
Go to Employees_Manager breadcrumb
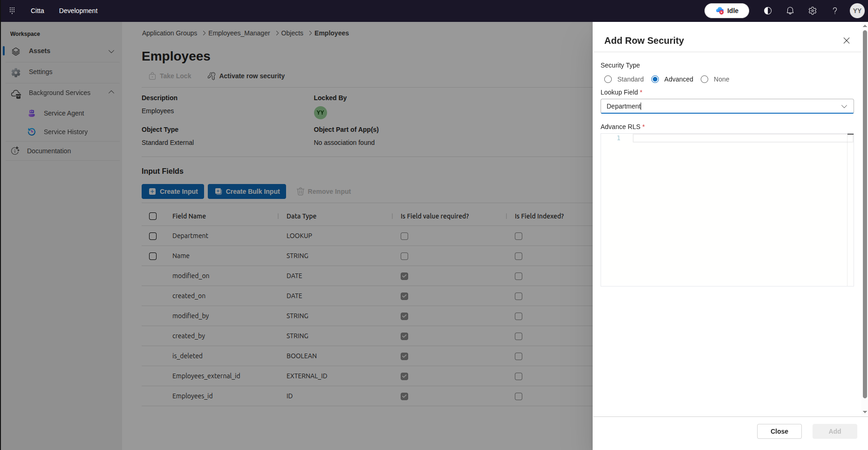239,33
